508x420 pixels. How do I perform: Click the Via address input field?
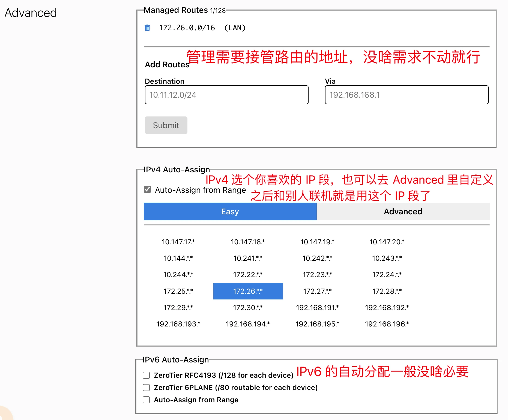click(406, 95)
